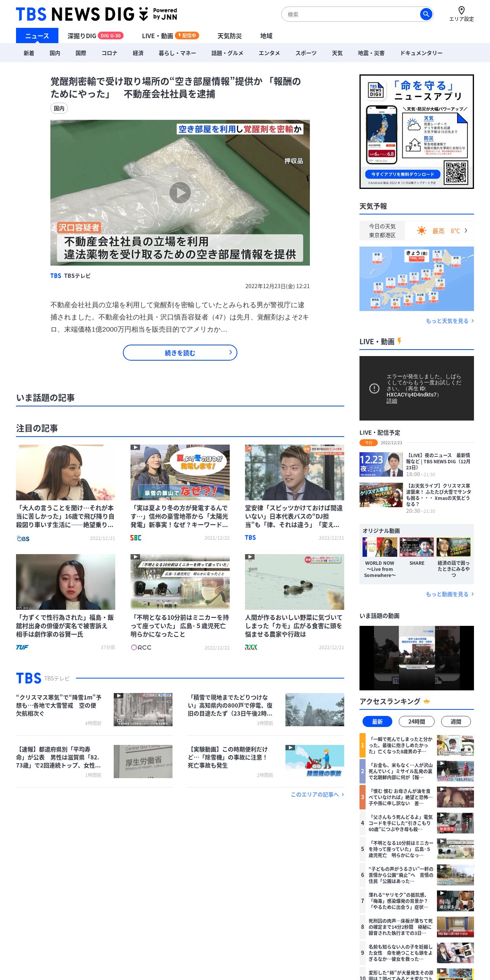Open the 堂安律 article thumbnail
Viewport: 490px width, 980px height.
coord(295,472)
